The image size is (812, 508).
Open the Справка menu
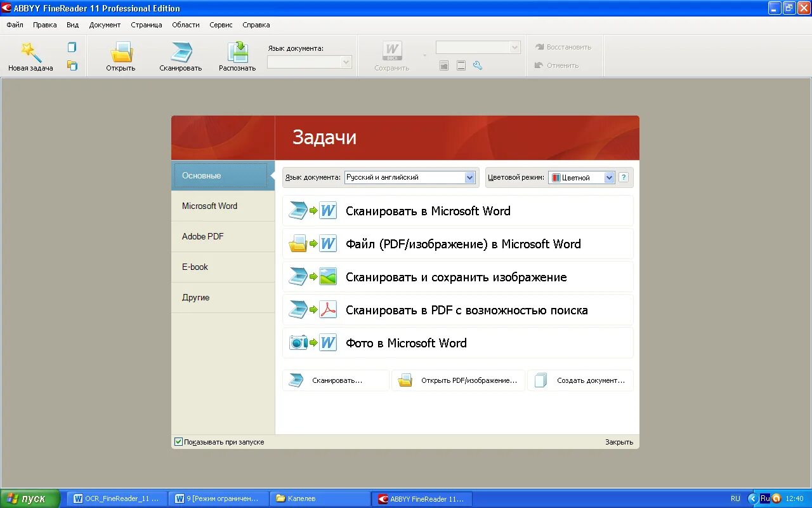pos(256,25)
